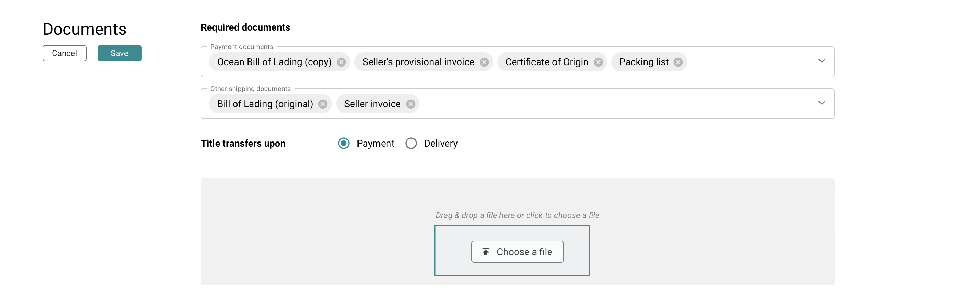
Task: Select the Payment radio button
Action: tap(343, 143)
